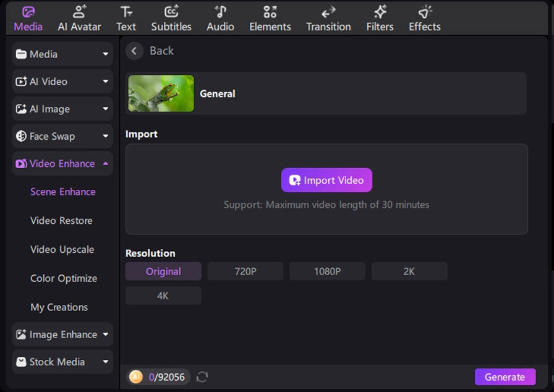Viewport: 554px width, 392px height.
Task: Collapse the Video Enhance section arrow
Action: pyautogui.click(x=105, y=163)
